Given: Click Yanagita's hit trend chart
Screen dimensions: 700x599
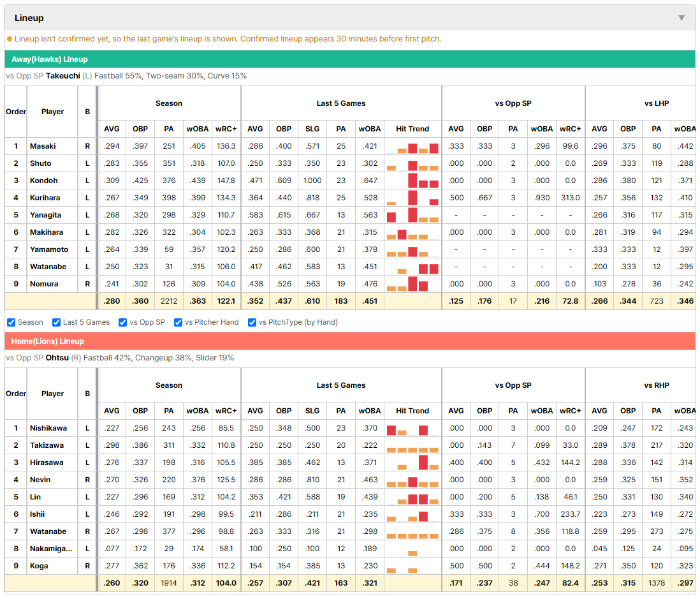Looking at the screenshot, I should click(412, 216).
